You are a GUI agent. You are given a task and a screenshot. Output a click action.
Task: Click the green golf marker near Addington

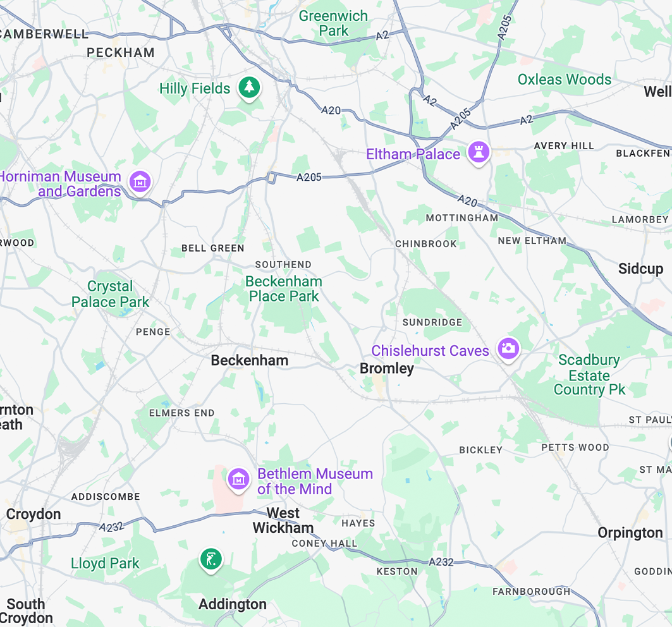[211, 560]
